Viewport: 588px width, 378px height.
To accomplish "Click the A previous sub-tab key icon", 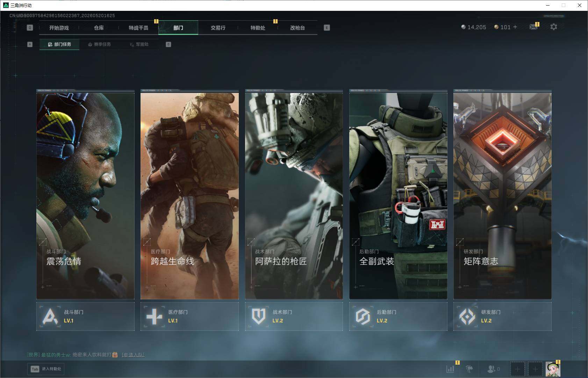I will pyautogui.click(x=30, y=44).
